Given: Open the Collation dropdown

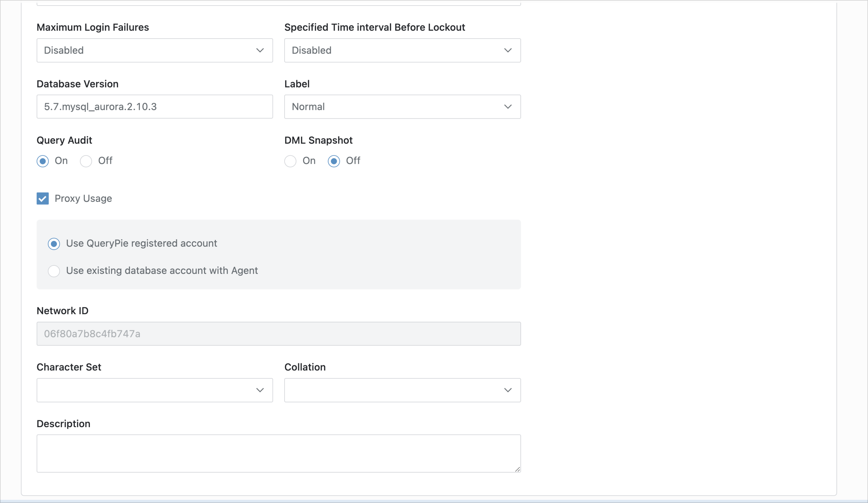Looking at the screenshot, I should 402,390.
